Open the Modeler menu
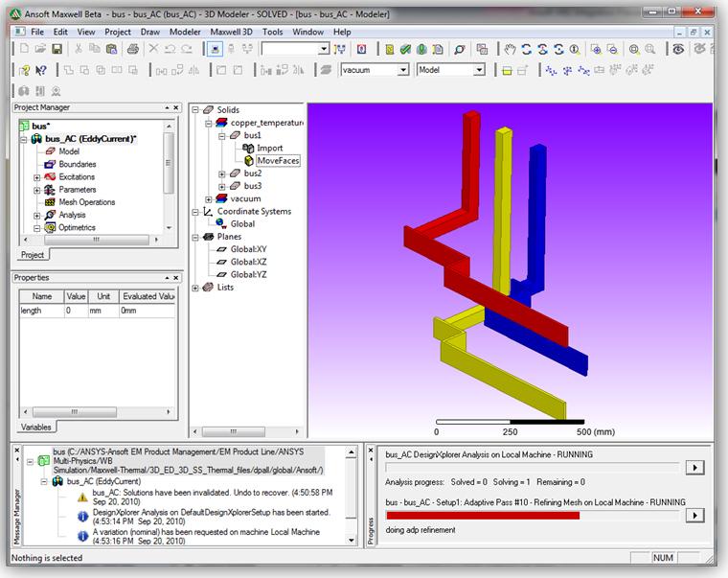The width and height of the screenshot is (728, 578). point(185,32)
